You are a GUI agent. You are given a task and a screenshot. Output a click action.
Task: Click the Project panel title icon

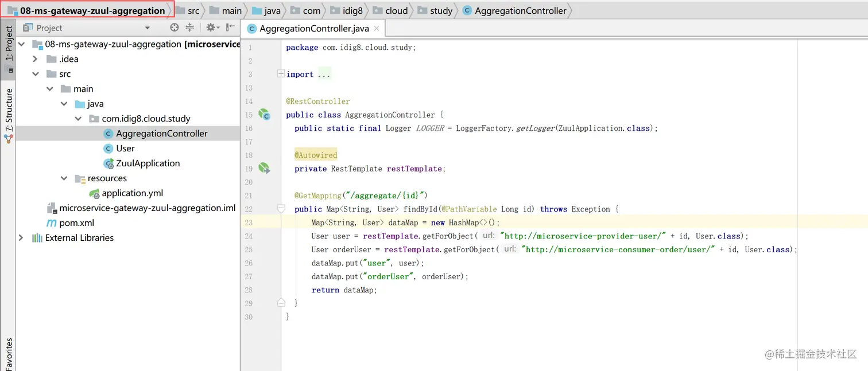[x=28, y=28]
